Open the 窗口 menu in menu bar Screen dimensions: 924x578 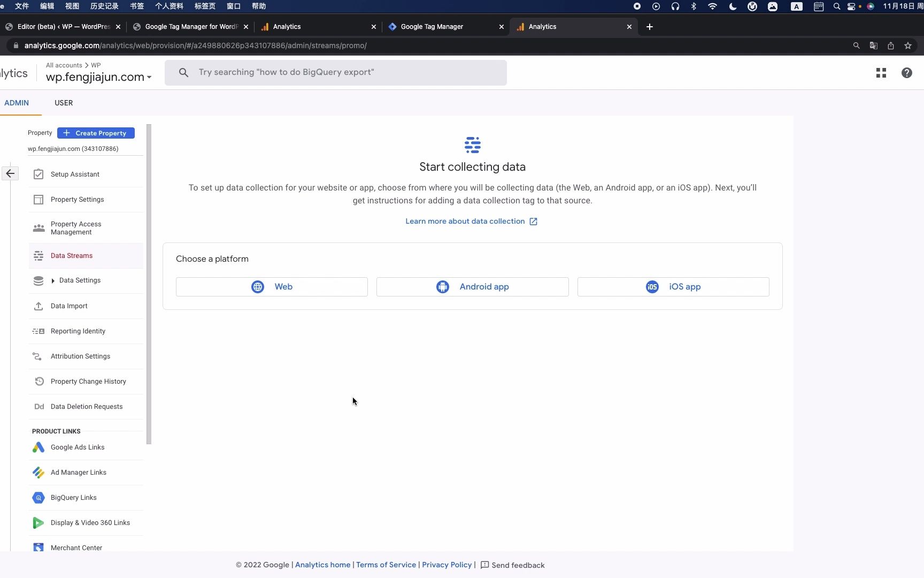[x=234, y=6]
